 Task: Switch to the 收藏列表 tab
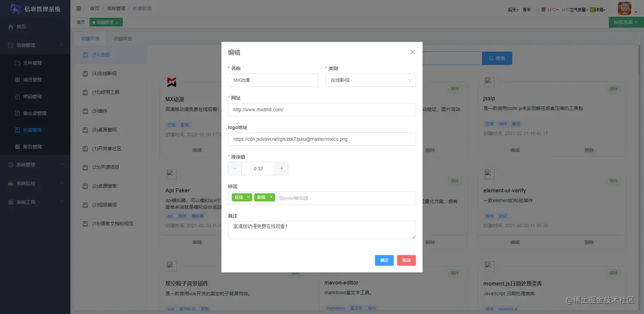tap(90, 38)
